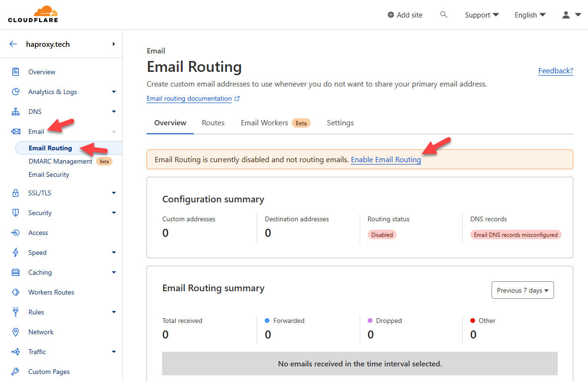This screenshot has height=382, width=588.
Task: Open the Previous 7 days dropdown
Action: click(522, 290)
